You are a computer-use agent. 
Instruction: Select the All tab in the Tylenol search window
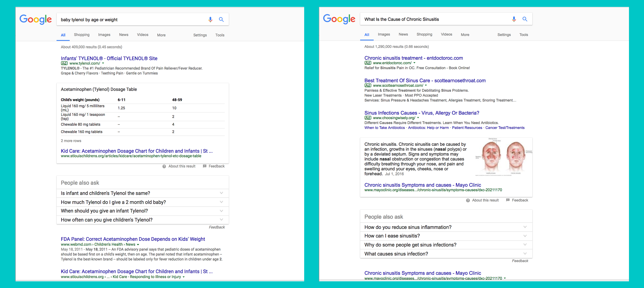click(63, 35)
